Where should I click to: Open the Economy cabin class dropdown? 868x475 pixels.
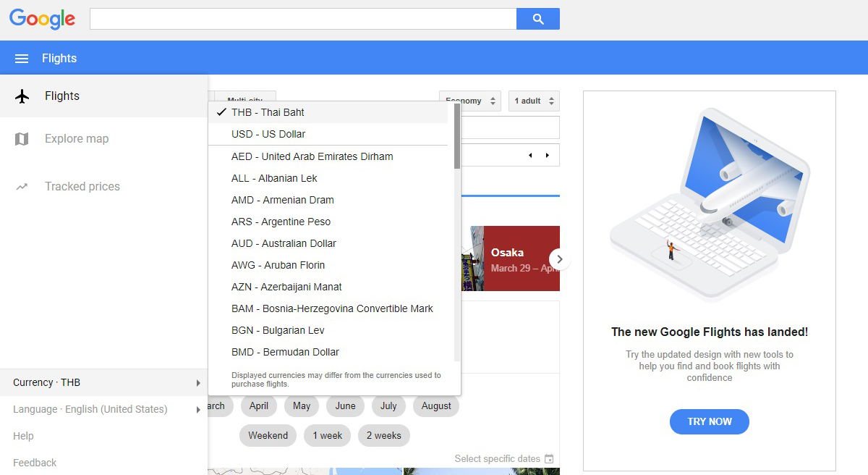pos(469,101)
